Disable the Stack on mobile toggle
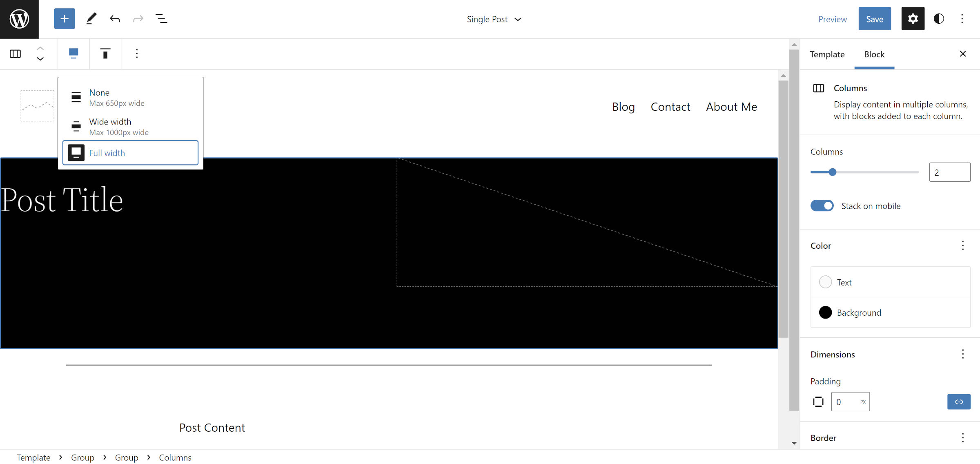980x464 pixels. (822, 206)
